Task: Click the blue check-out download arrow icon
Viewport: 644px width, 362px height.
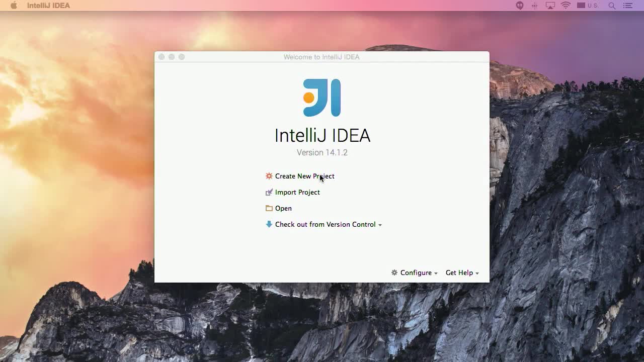Action: click(x=269, y=224)
